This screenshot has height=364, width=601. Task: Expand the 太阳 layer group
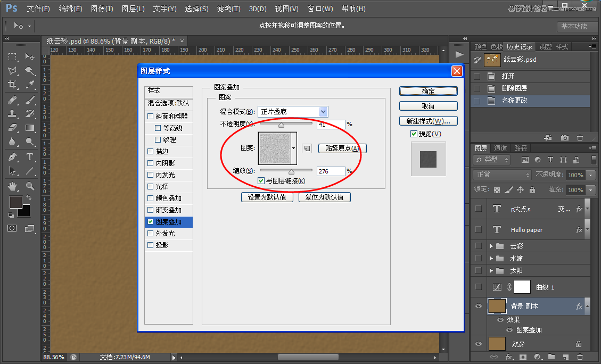[x=491, y=270]
